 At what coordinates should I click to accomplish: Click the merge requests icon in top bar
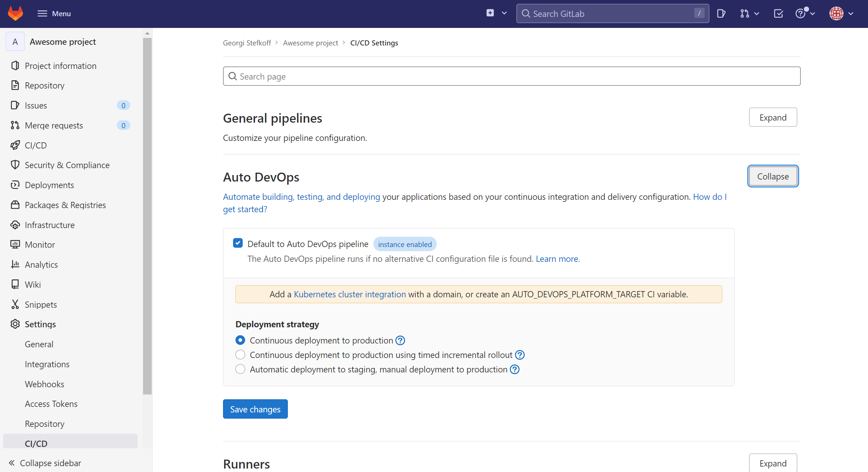(744, 13)
